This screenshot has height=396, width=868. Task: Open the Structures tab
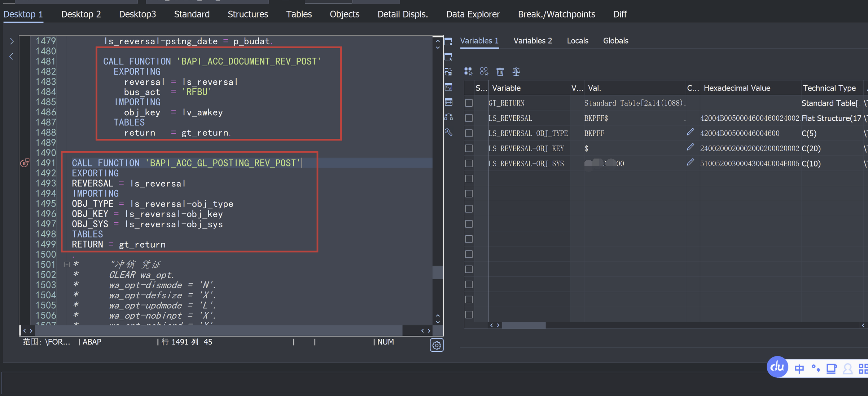click(x=248, y=14)
